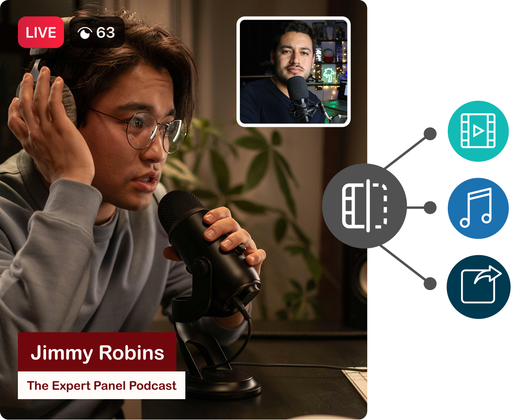Select the viewer count number 63
This screenshot has width=513, height=420.
tap(106, 32)
